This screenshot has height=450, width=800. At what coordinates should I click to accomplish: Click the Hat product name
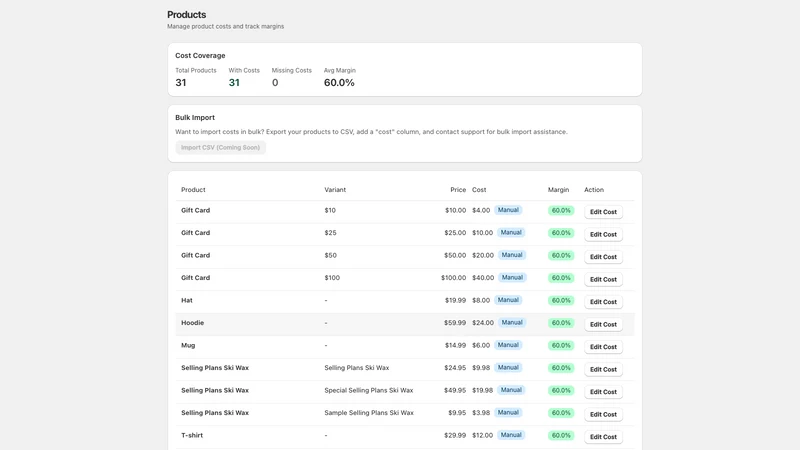[187, 301]
